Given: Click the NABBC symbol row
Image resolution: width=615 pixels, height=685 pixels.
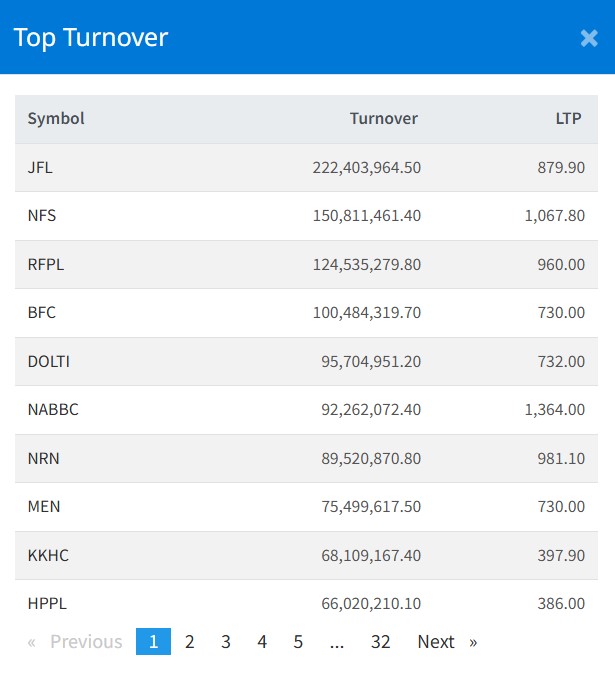Looking at the screenshot, I should (52, 410).
